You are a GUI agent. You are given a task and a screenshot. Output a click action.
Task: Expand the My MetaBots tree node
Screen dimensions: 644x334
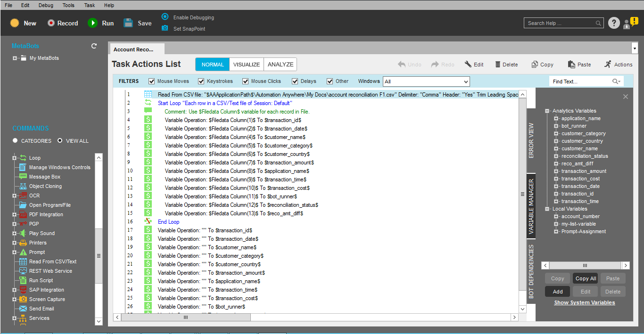pos(15,58)
